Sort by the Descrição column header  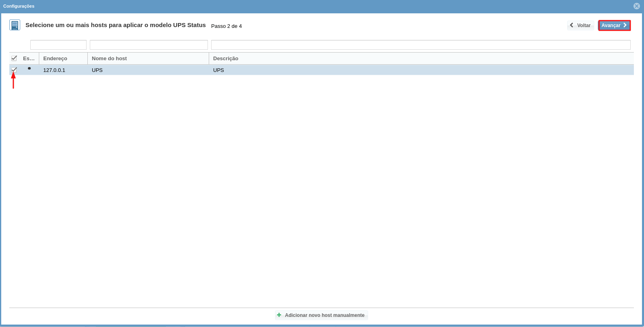click(226, 58)
